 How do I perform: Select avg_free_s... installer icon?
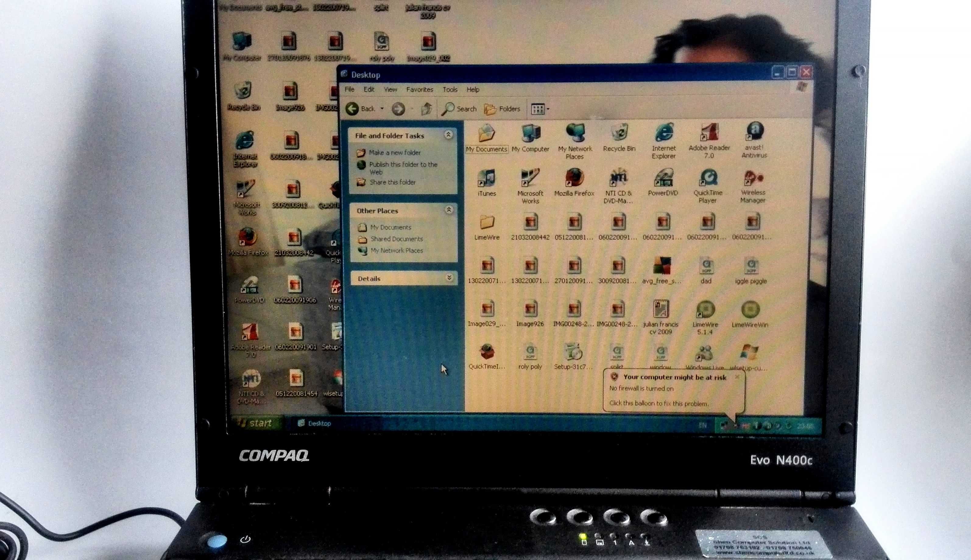point(662,271)
